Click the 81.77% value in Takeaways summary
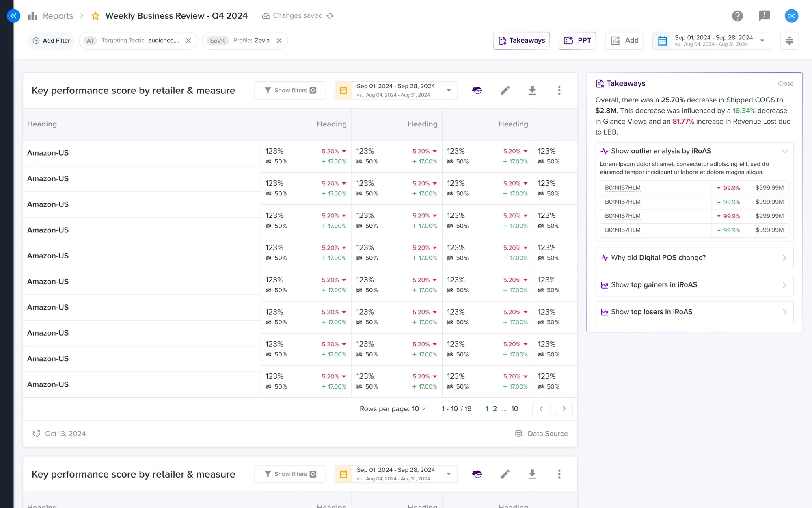 coord(683,122)
